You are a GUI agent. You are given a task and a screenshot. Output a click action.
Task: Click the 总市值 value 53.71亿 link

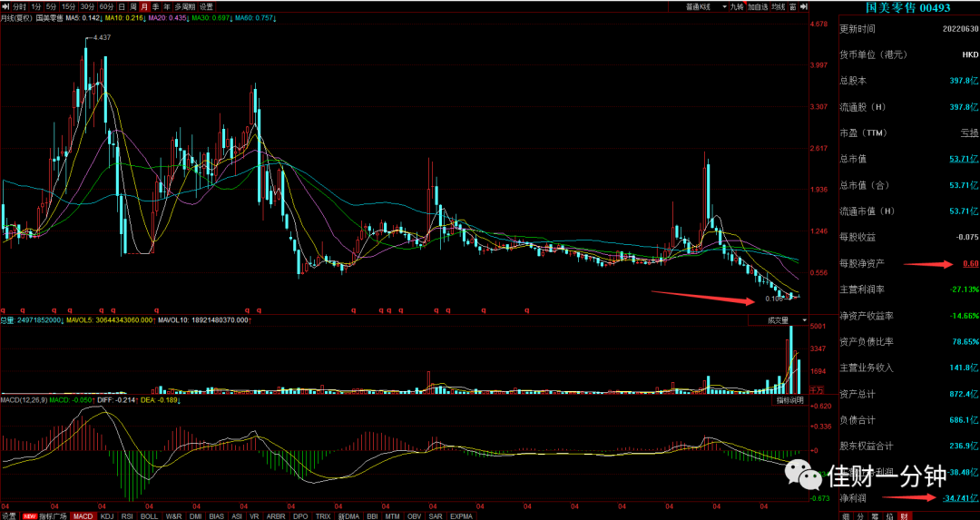(964, 159)
